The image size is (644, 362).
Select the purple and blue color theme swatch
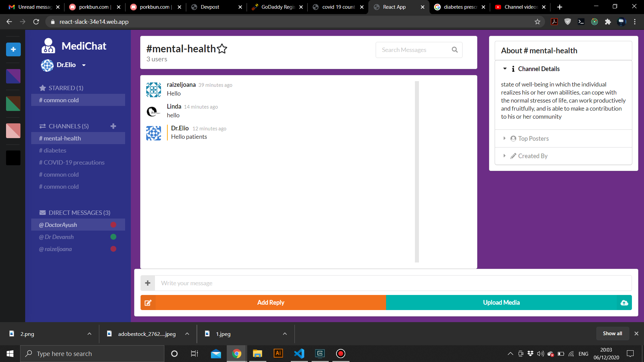pos(13,76)
